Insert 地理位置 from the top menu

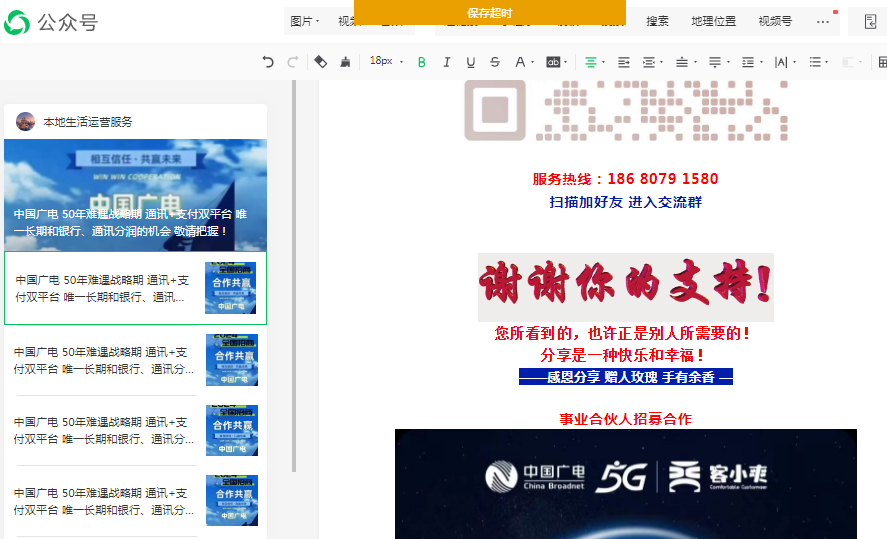[713, 21]
